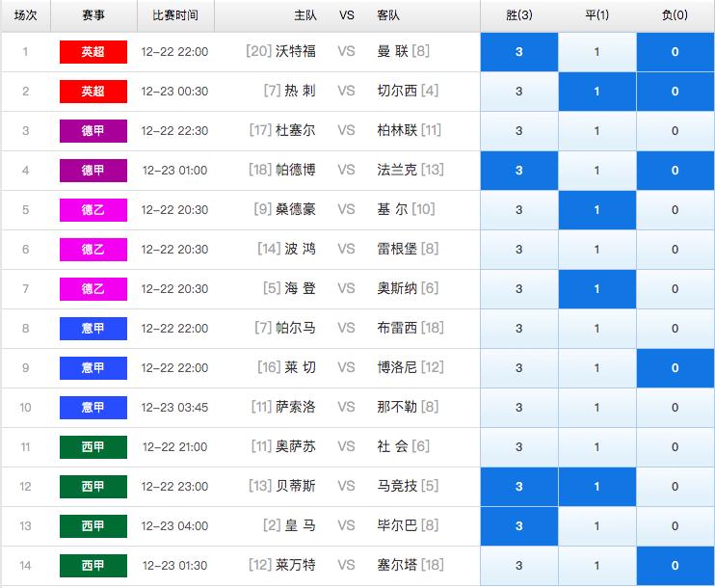This screenshot has width=715, height=588.
Task: Click match time 12-23 04:00
Action: click(174, 526)
